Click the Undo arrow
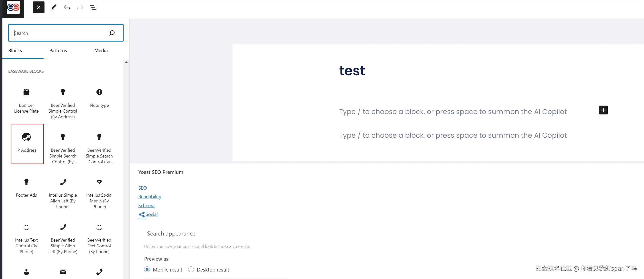 (67, 7)
